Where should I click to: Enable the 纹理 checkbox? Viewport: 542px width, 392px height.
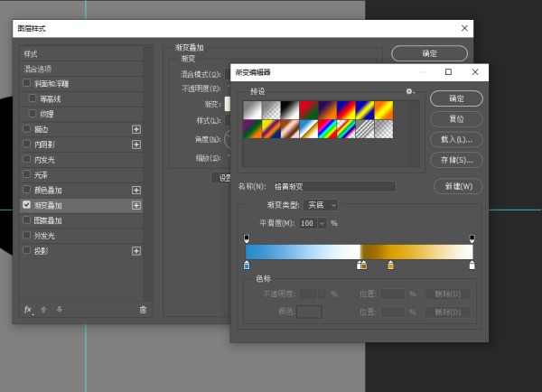click(x=33, y=114)
